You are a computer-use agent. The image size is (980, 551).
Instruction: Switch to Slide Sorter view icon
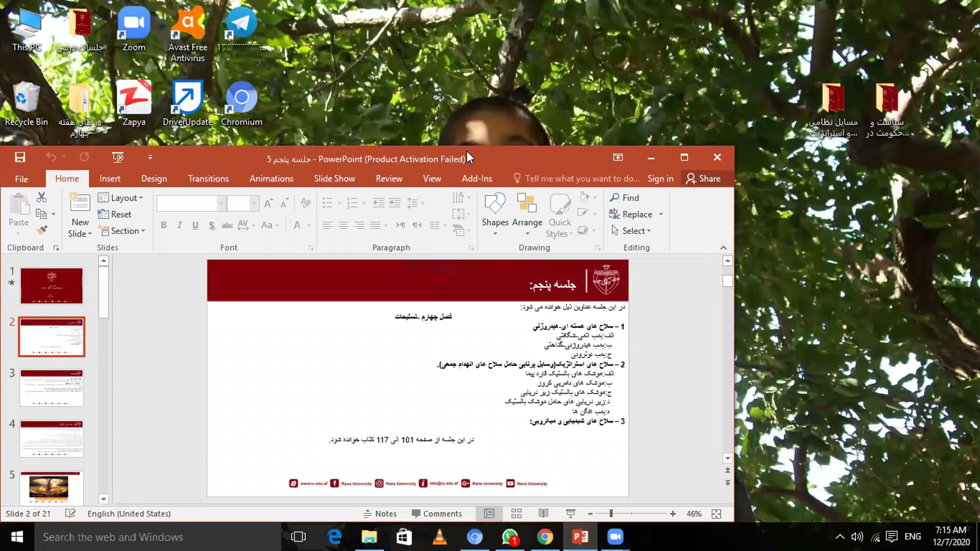(x=516, y=513)
